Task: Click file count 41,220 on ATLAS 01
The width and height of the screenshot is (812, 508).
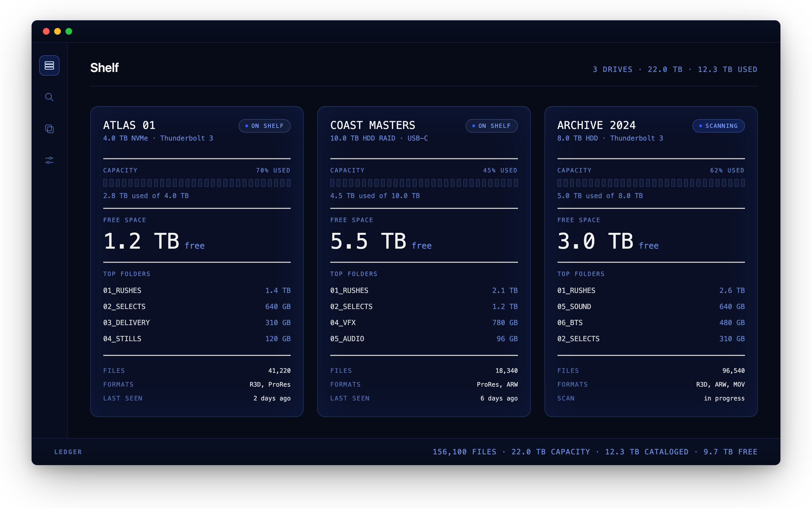Action: (279, 371)
